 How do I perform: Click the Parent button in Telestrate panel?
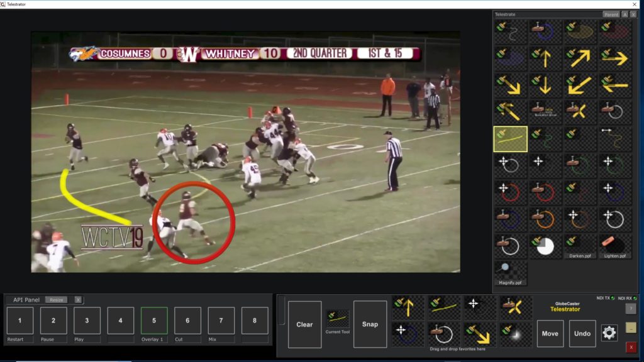point(611,14)
